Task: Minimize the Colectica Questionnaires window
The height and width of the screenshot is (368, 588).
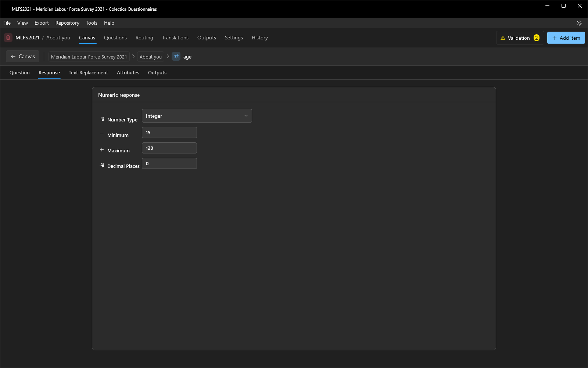Action: [547, 6]
